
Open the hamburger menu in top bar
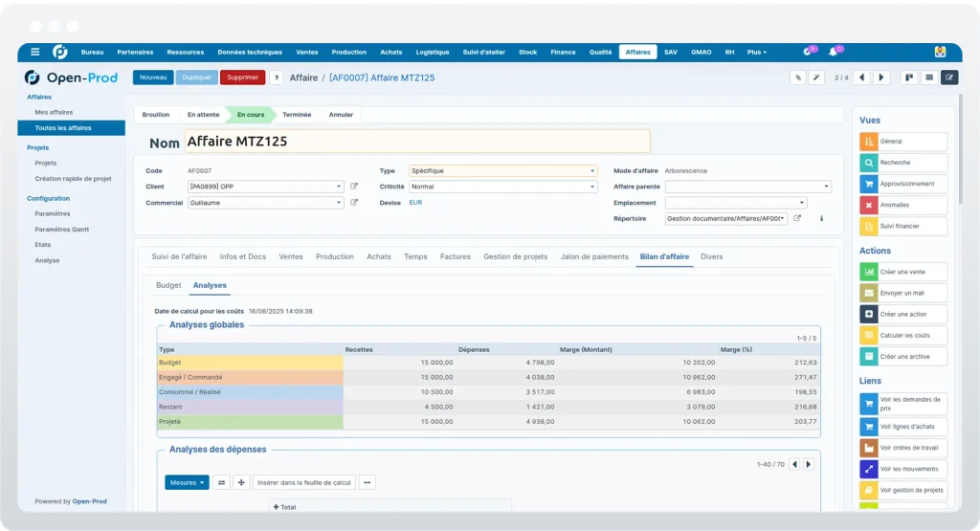tap(35, 52)
